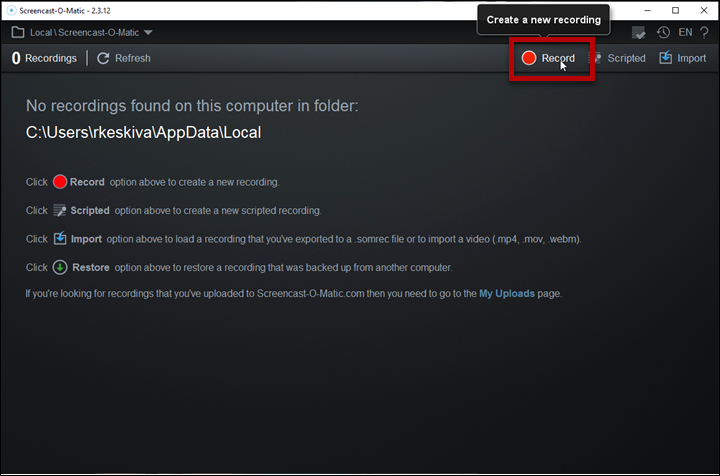Click the Screencast-O-Matic app icon in title bar
The height and width of the screenshot is (476, 720).
point(11,11)
